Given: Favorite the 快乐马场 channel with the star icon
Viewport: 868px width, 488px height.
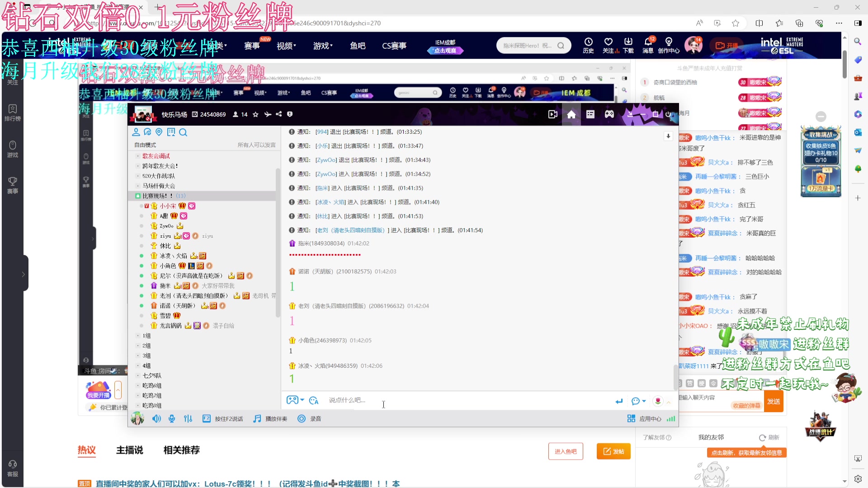Looking at the screenshot, I should 255,114.
